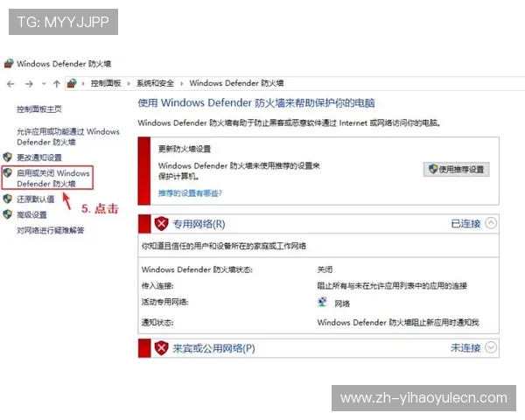Open 启用或关闭 Windows Defender 防火墙 link
Image resolution: width=525 pixels, height=420 pixels.
coord(53,178)
